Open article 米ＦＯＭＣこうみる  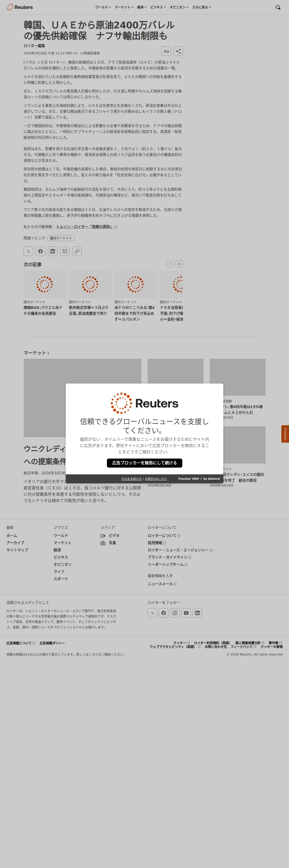pos(135,313)
